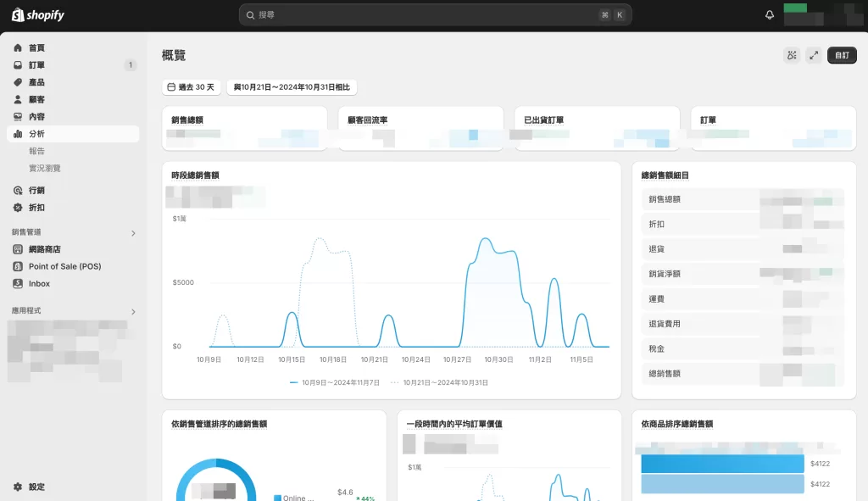Open the 行銷 target icon

18,190
